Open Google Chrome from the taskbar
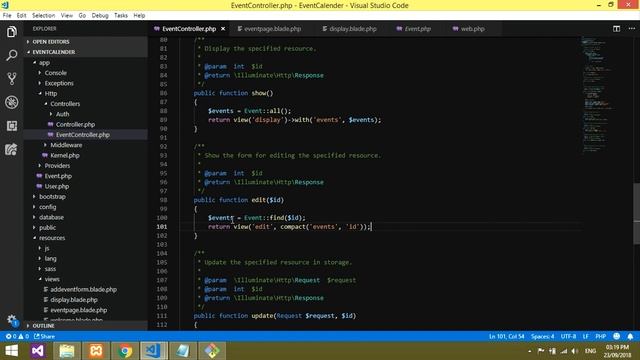This screenshot has height=360, width=640. pyautogui.click(x=125, y=351)
